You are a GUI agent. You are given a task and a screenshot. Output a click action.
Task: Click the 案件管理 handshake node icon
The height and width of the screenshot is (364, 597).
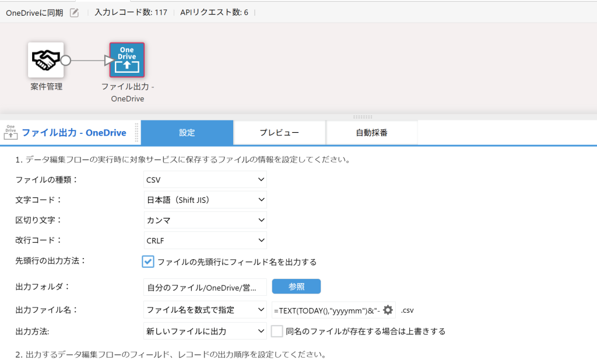tap(45, 60)
